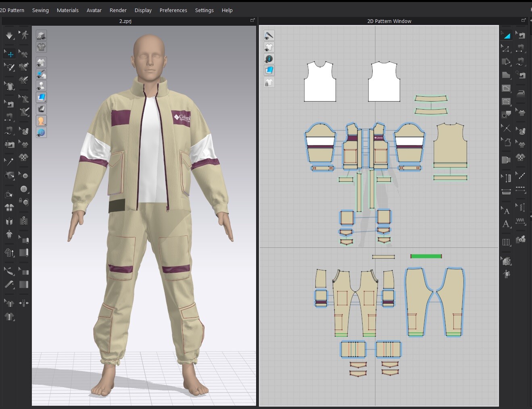Open the Sewing menu
This screenshot has height=409, width=532.
point(40,10)
